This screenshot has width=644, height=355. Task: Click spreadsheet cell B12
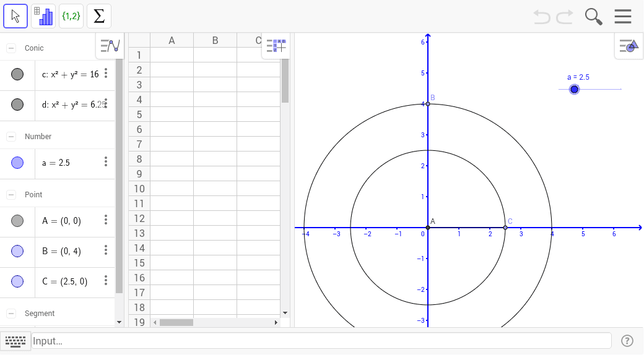[215, 218]
